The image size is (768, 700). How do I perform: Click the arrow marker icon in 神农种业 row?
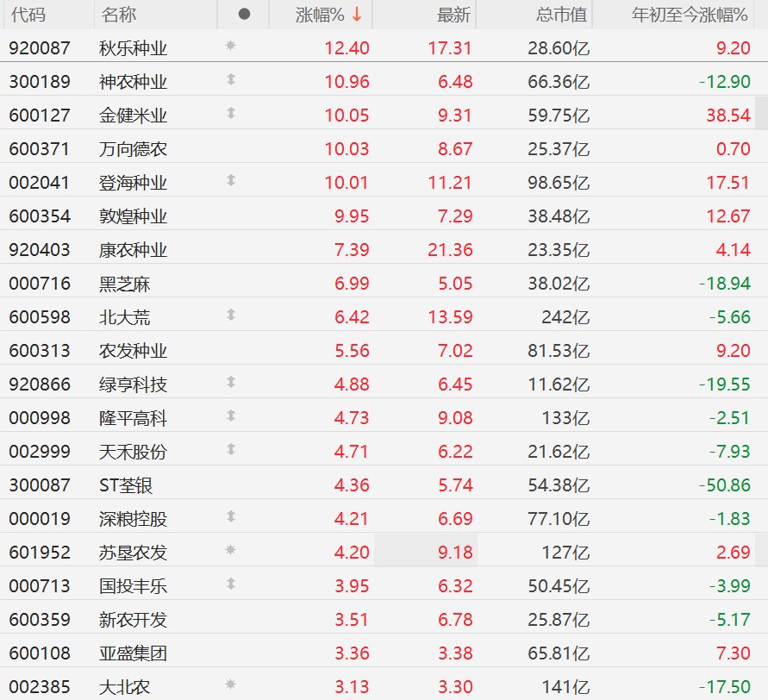[x=231, y=79]
